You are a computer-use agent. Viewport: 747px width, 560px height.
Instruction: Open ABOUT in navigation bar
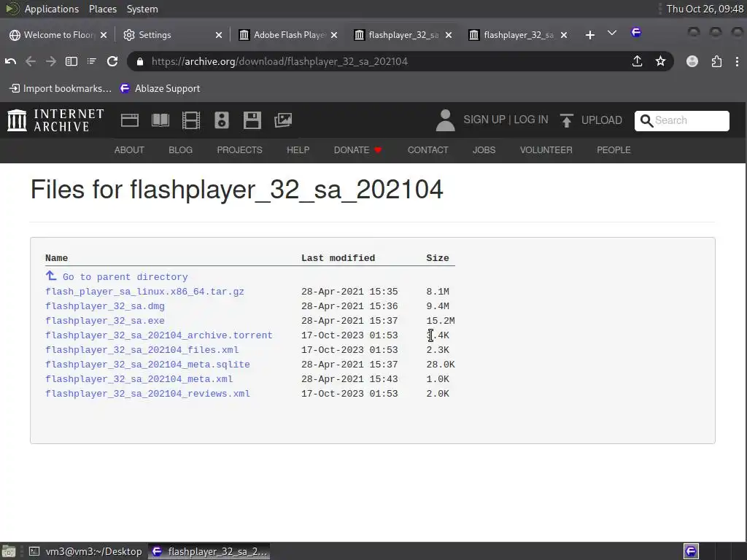click(x=129, y=150)
